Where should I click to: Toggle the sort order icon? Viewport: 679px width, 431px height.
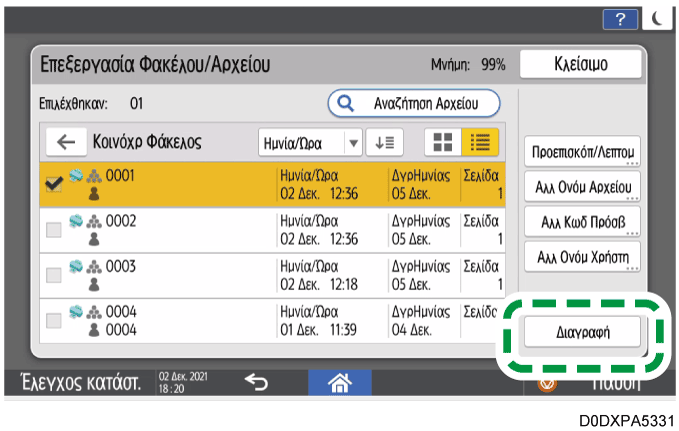pyautogui.click(x=384, y=142)
